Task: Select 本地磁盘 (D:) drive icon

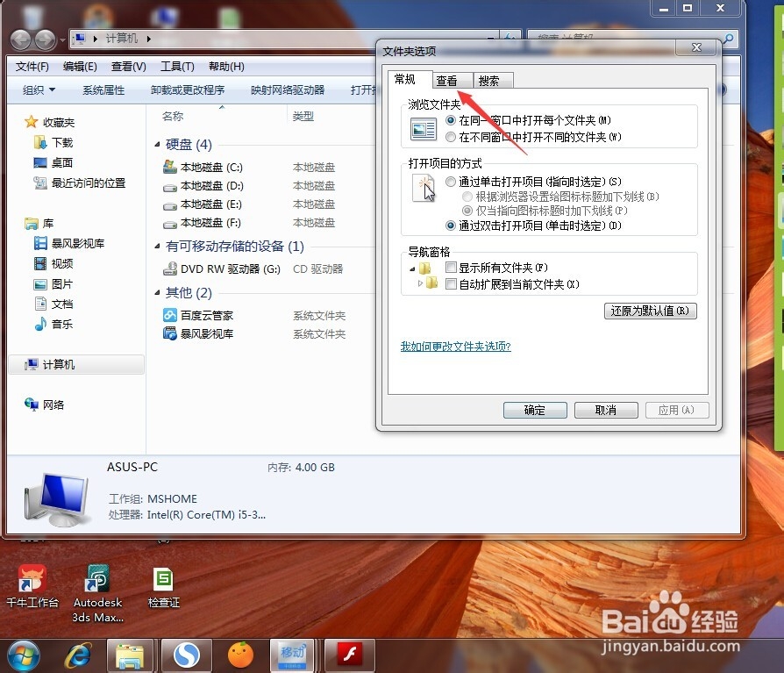Action: (170, 187)
